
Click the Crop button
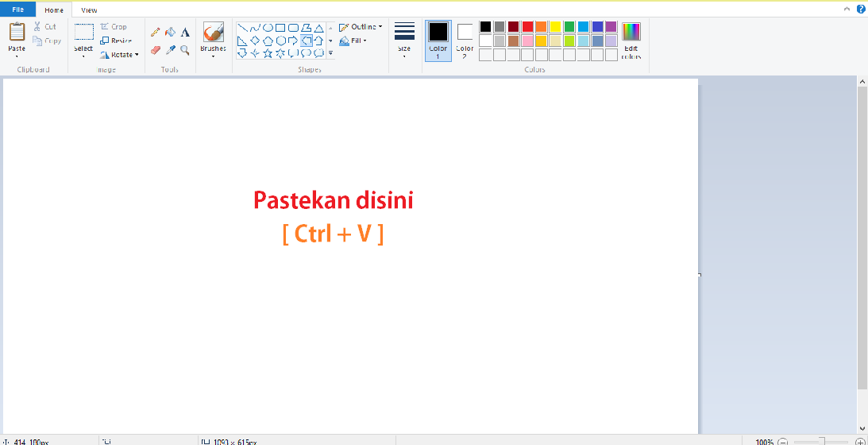coord(114,26)
